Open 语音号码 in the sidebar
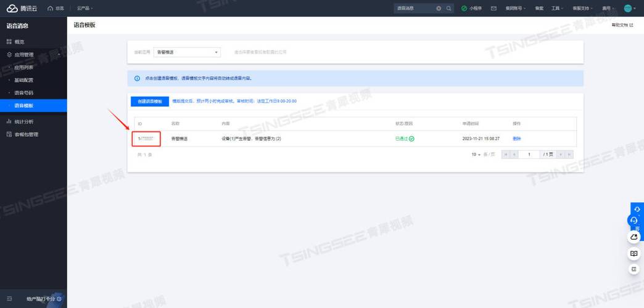 point(24,92)
